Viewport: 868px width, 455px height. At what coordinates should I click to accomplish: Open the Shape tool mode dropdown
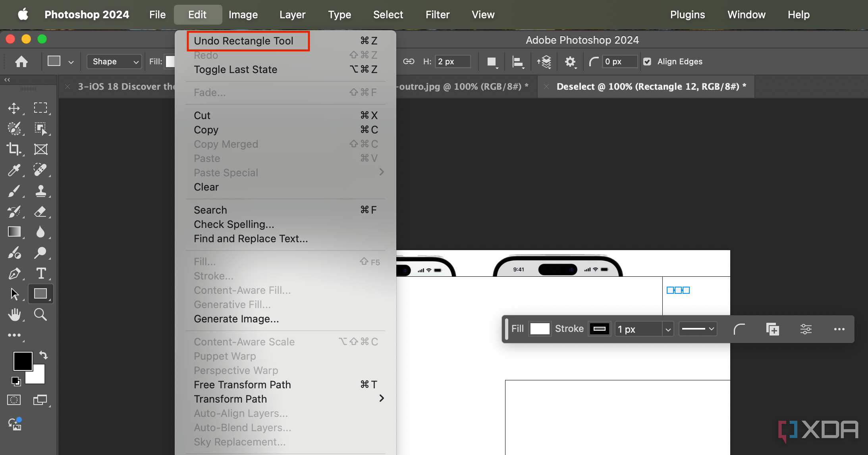114,62
